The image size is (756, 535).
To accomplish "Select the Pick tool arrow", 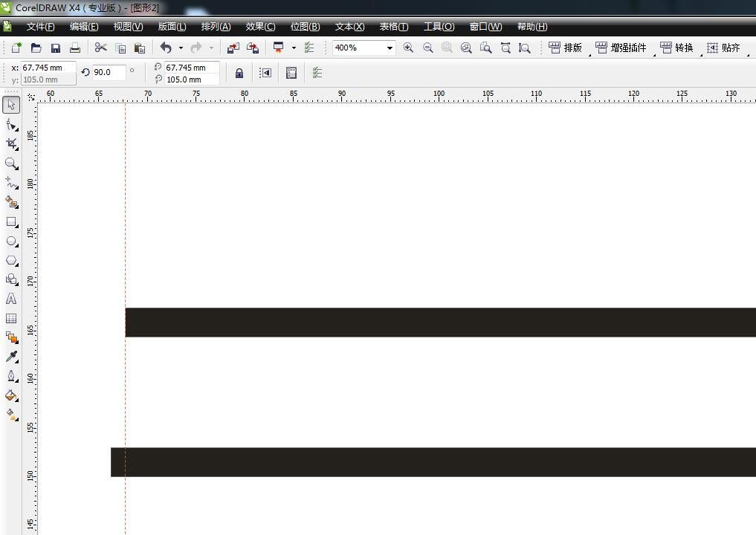I will [x=11, y=105].
